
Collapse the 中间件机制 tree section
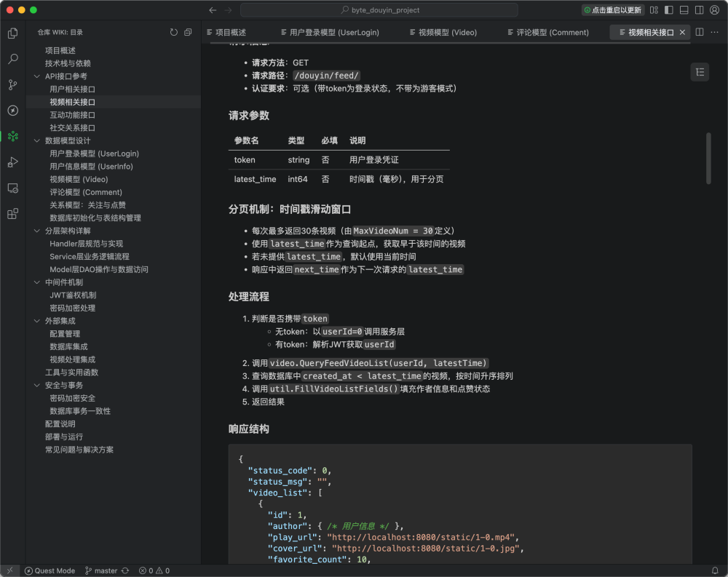36,282
